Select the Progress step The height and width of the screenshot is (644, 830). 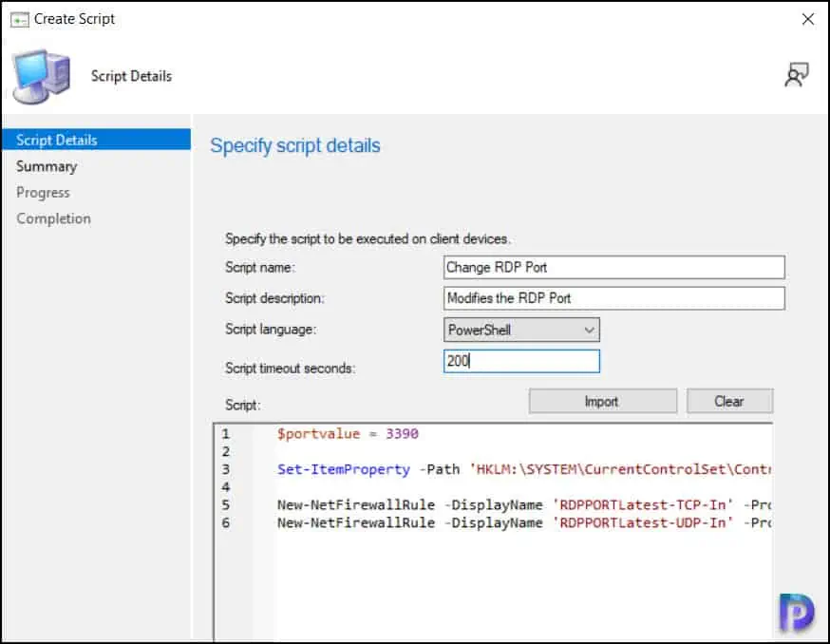43,192
